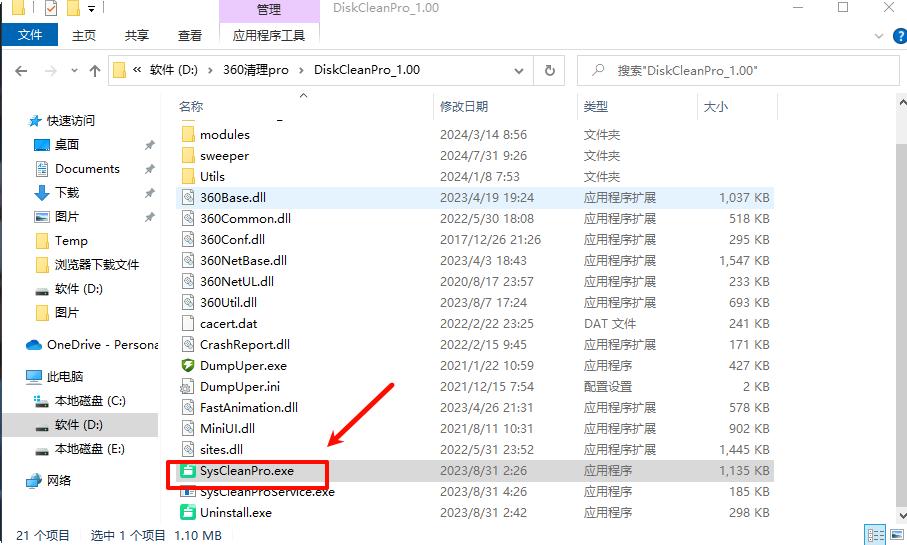
Task: Open Documents in quick access
Action: (x=87, y=169)
